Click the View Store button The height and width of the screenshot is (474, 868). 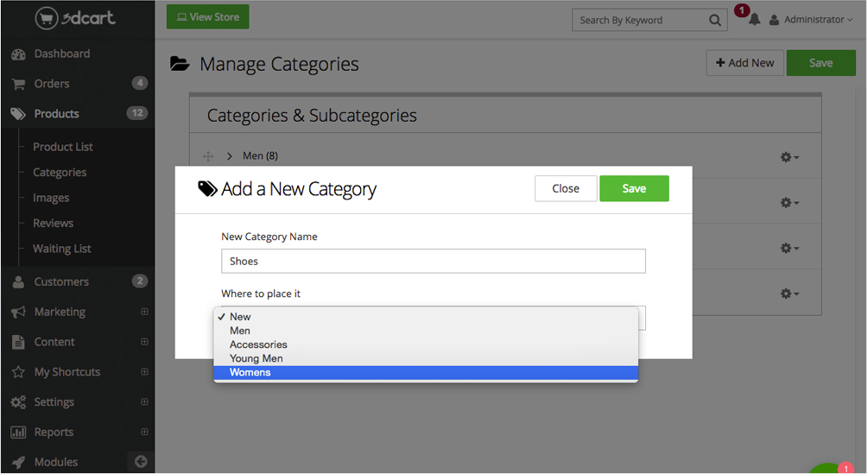[207, 16]
